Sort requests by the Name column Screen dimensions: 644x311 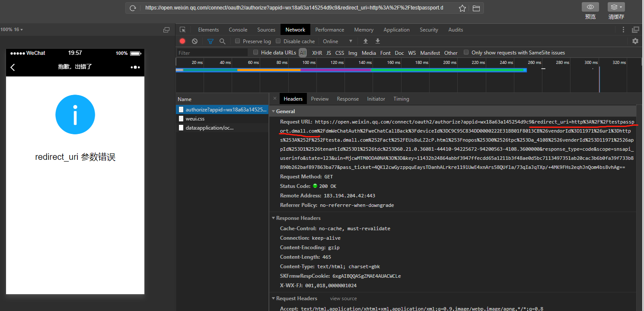click(222, 99)
